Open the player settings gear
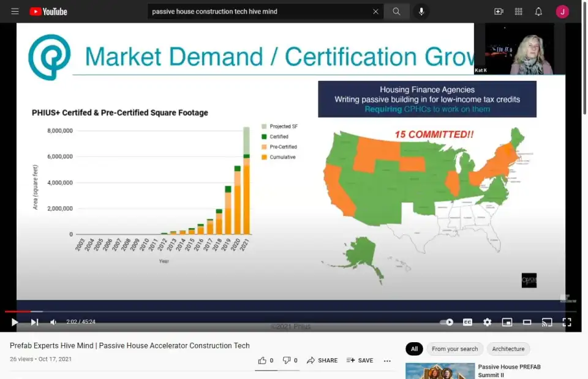The image size is (588, 379). coord(487,322)
